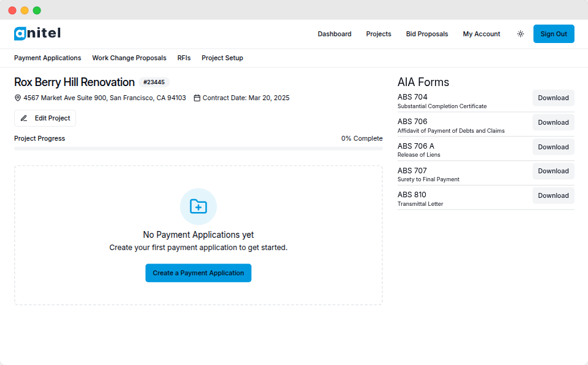Click the folder-plus icon in empty state
This screenshot has height=365, width=588.
pyautogui.click(x=198, y=207)
